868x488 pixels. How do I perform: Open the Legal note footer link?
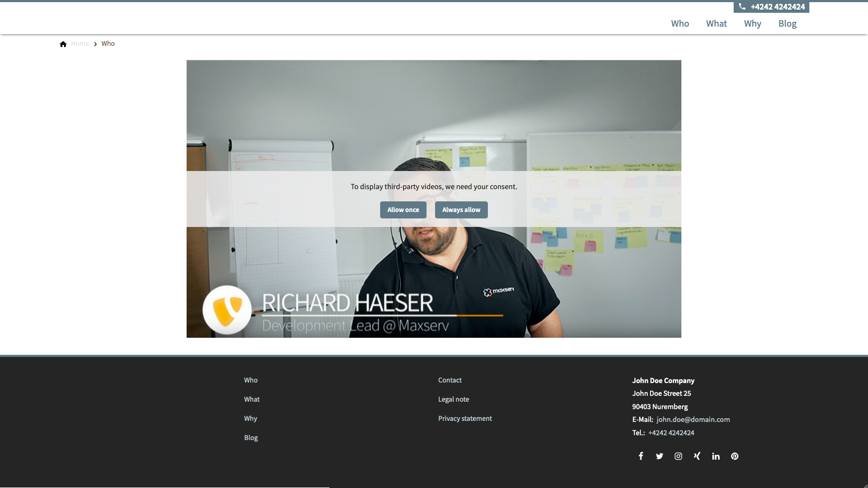click(x=453, y=399)
